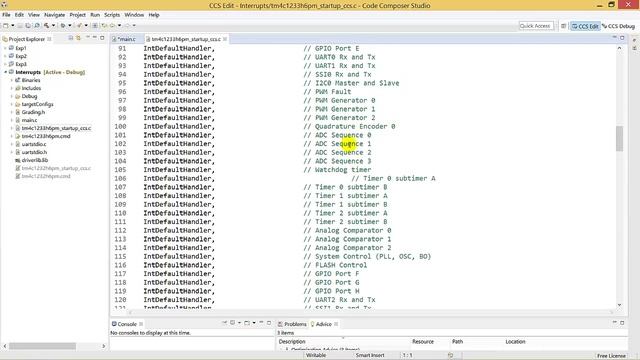640x360 pixels.
Task: Select the Advice tab
Action: click(323, 324)
